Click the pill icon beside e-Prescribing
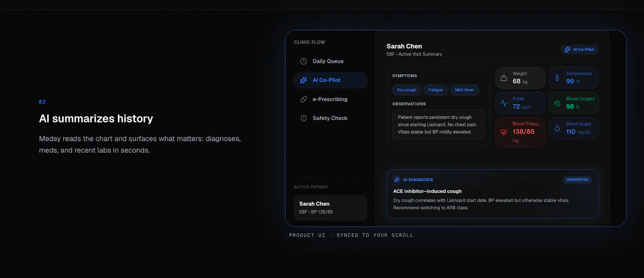Viewport: 644px width, 278px height. (303, 99)
